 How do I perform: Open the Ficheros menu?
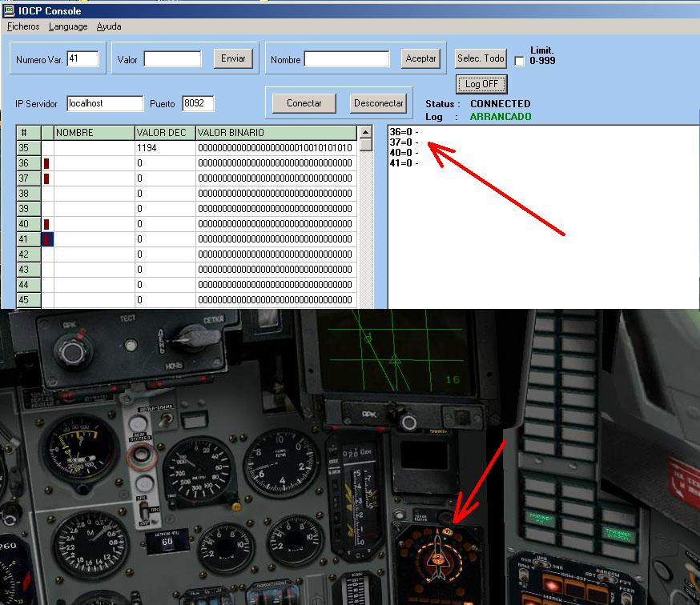23,26
